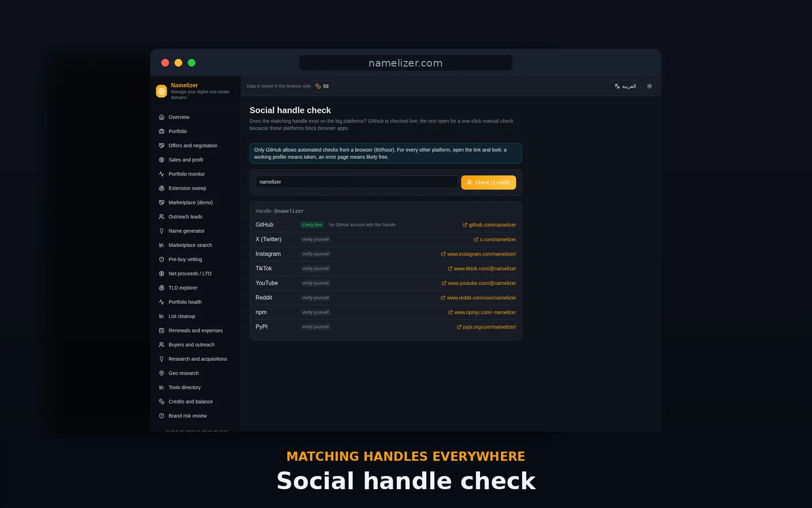Click the Sales and profit dollar icon
Screen dimensions: 812x508
point(161,160)
